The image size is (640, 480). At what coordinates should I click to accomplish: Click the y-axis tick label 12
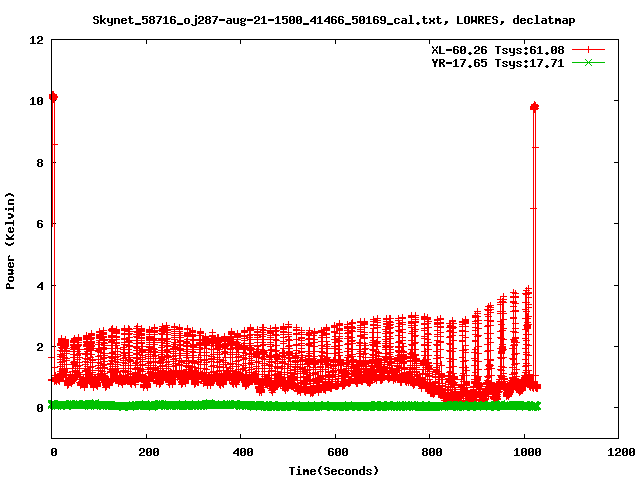pyautogui.click(x=36, y=40)
